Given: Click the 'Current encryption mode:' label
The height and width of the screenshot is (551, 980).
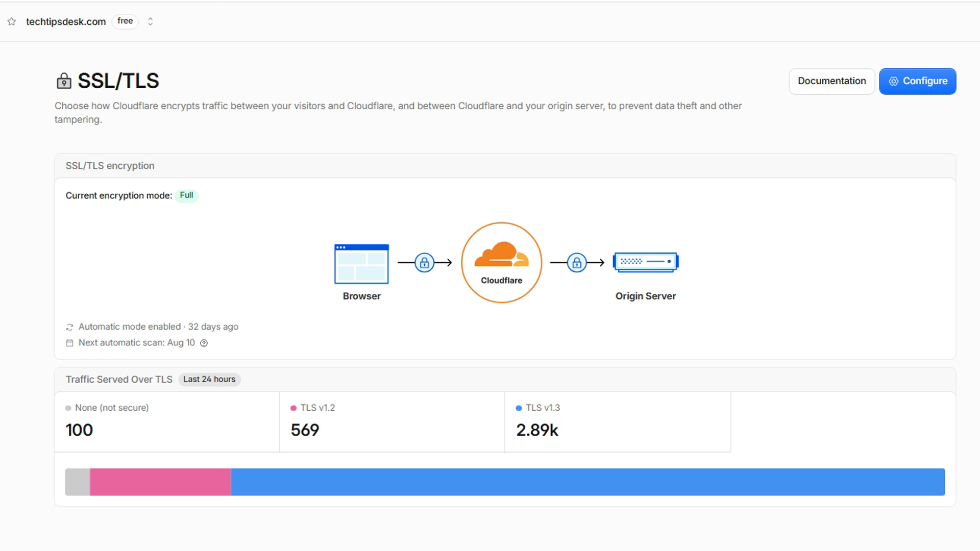Looking at the screenshot, I should pos(119,195).
